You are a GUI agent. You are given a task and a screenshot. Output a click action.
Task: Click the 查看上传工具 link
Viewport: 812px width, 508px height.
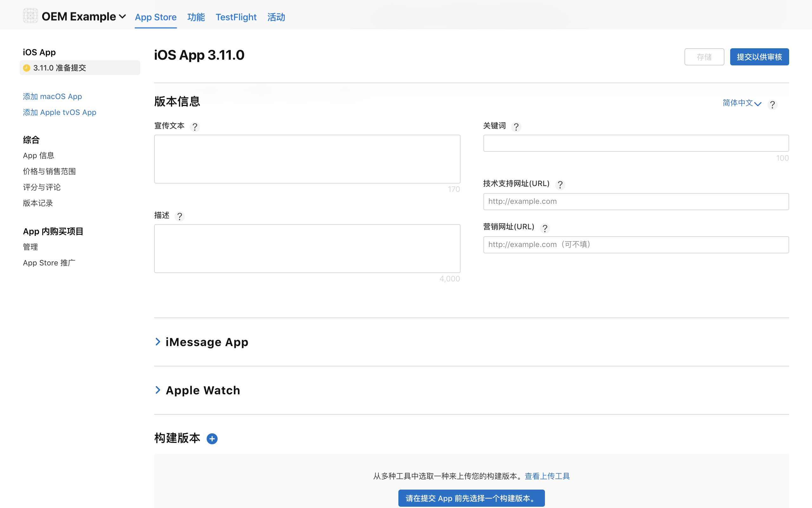[x=547, y=476]
